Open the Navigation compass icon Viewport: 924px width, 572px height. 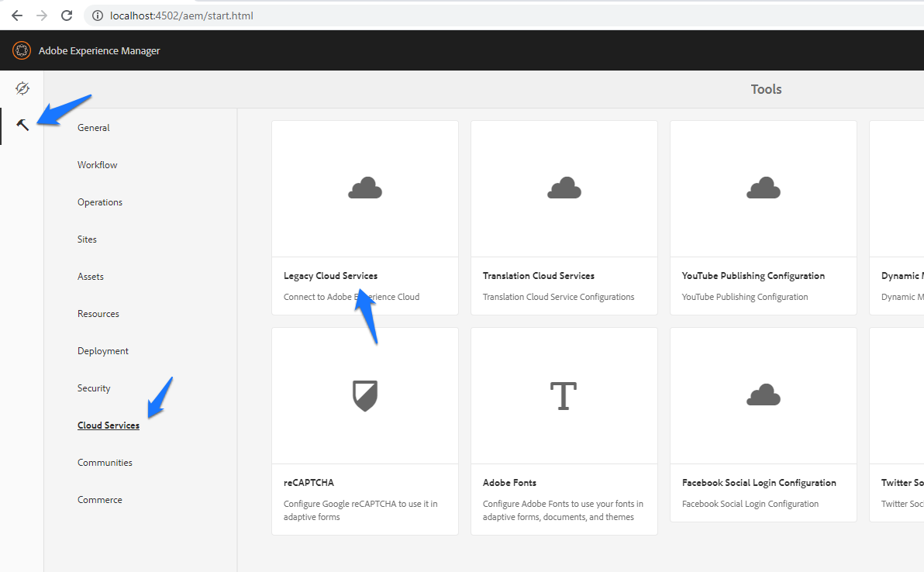22,88
